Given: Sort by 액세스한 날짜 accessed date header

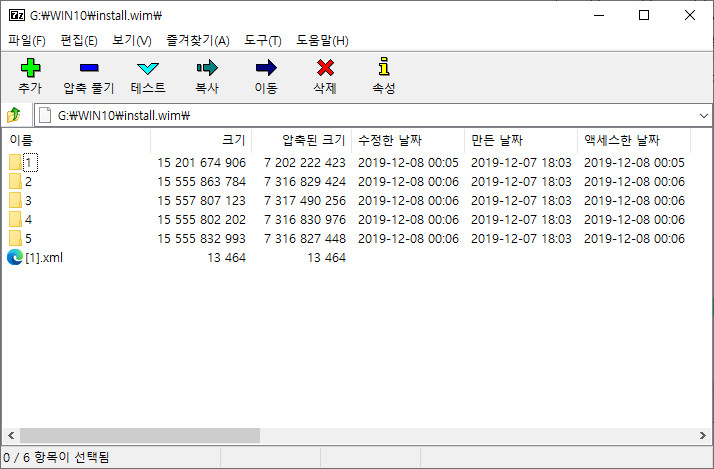Looking at the screenshot, I should coord(634,140).
